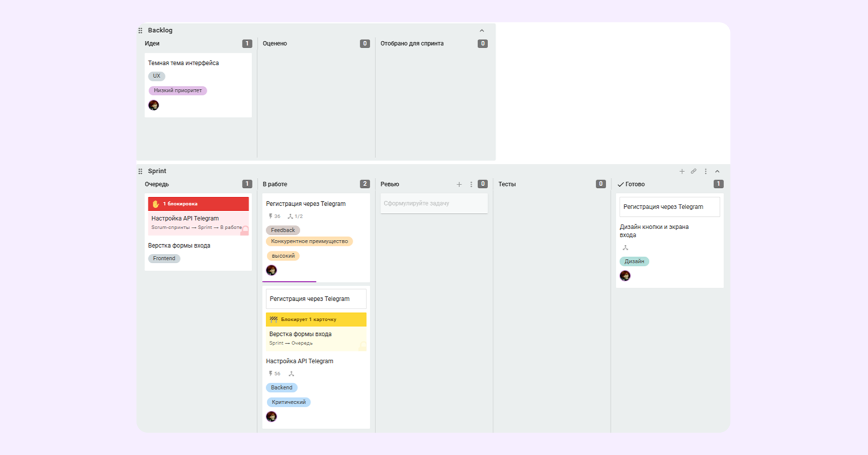Collapse the Backlog board
Screen dimensions: 868x455
(x=482, y=31)
